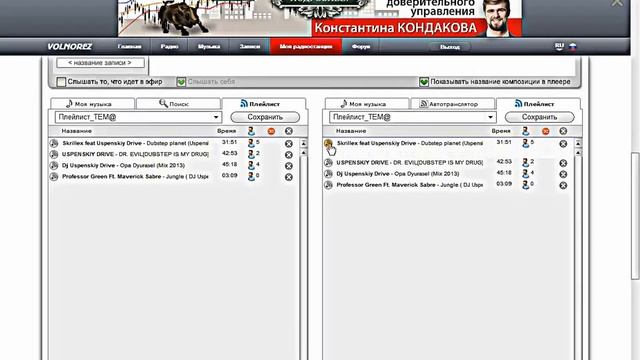Click the browser page vertical scrollbar thumb

635,216
